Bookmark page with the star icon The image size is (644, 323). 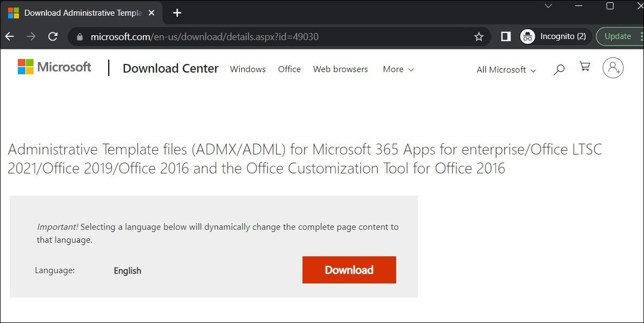pyautogui.click(x=479, y=37)
